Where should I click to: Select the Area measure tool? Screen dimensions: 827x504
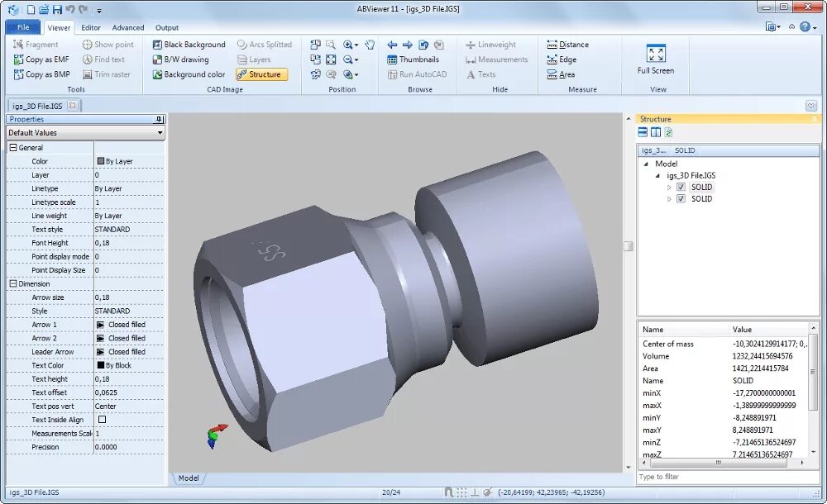click(x=561, y=74)
